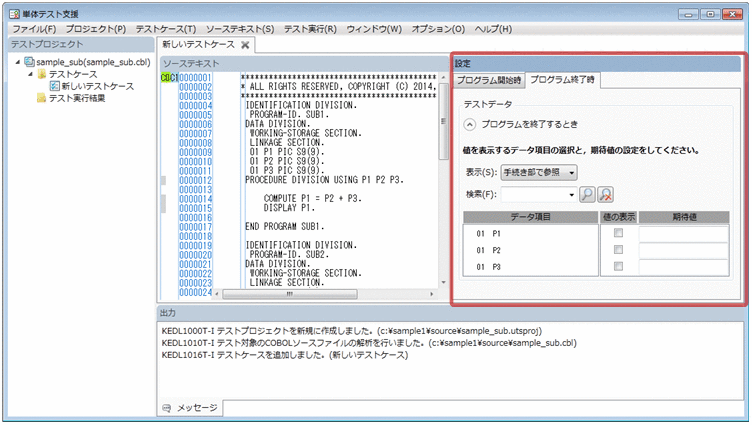
Task: Click the sample_sub project file icon
Action: [x=30, y=62]
